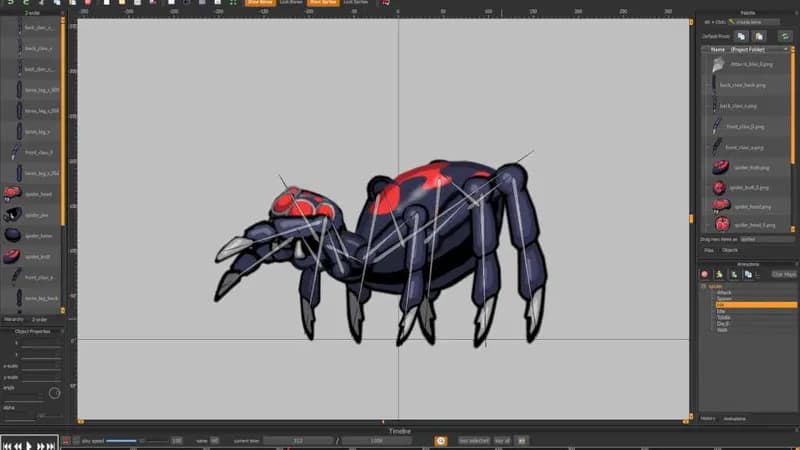Select spider_butt in the Z-order list
Viewport: 800px width, 450px height.
click(32, 257)
